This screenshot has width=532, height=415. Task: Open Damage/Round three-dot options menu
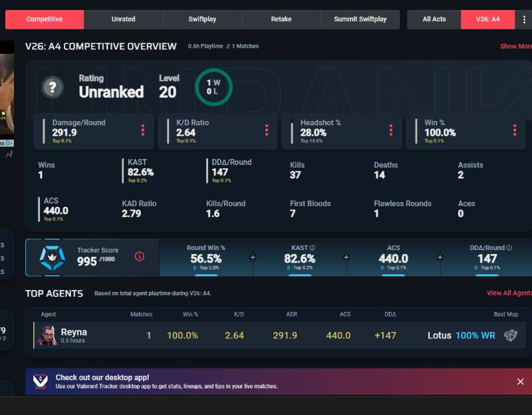click(143, 130)
